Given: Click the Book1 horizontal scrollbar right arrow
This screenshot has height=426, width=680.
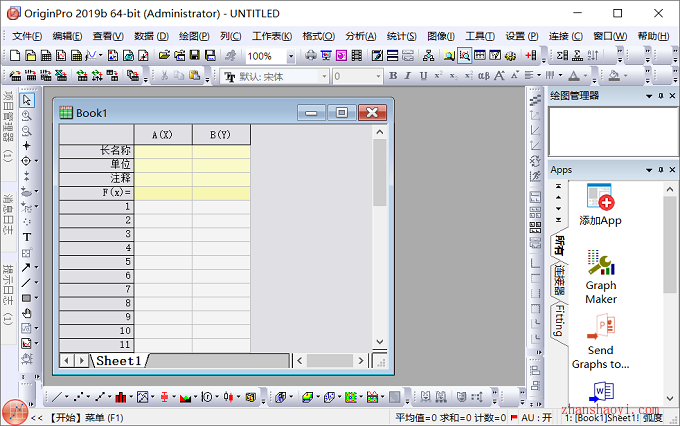Looking at the screenshot, I should [361, 360].
